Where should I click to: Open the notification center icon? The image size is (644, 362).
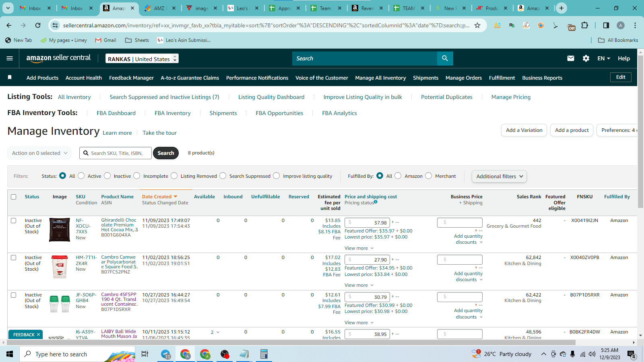631,354
